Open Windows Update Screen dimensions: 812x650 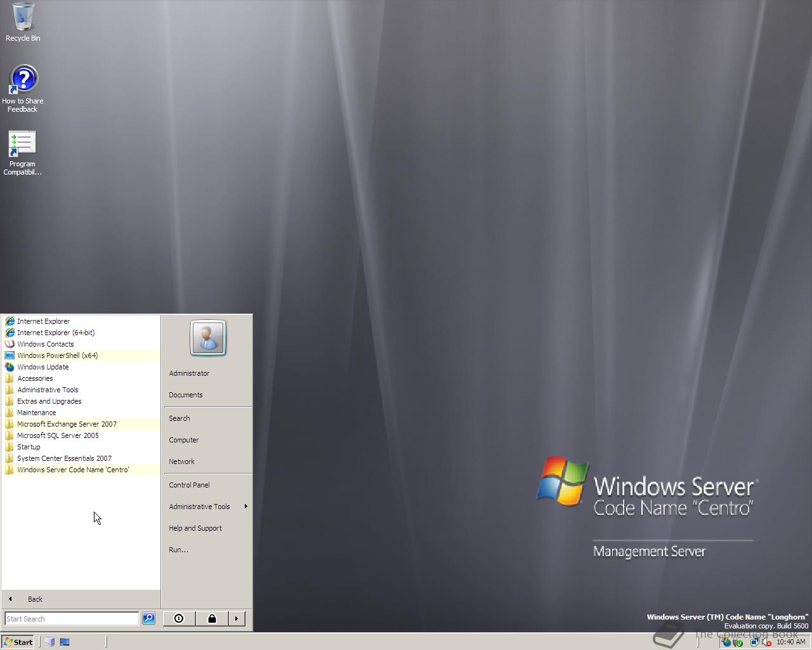point(81,367)
